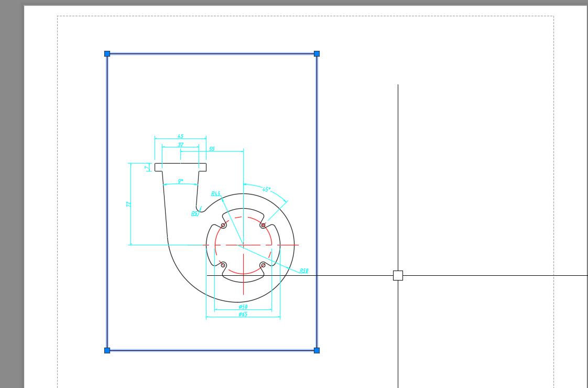The image size is (588, 388).
Task: Click the bottom-left blue viewport grip
Action: click(107, 350)
